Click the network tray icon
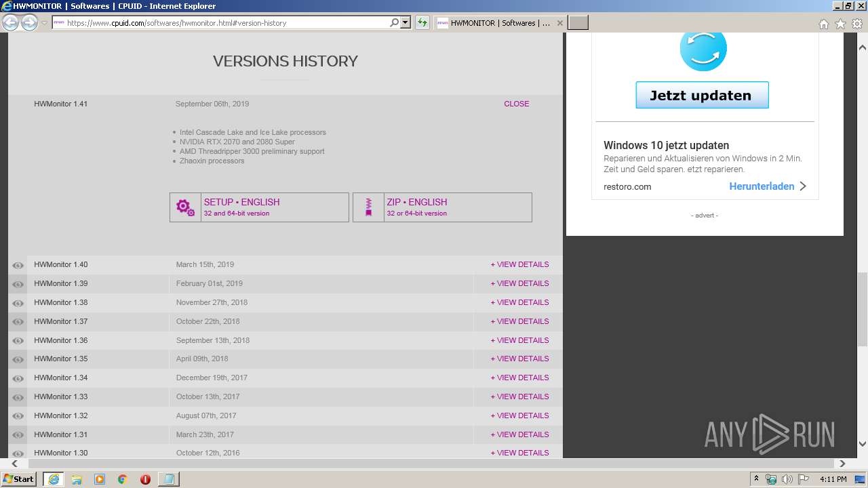The width and height of the screenshot is (868, 488). click(x=771, y=479)
